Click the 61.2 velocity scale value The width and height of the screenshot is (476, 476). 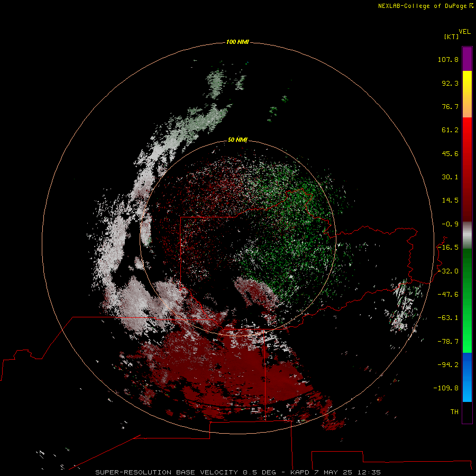click(450, 130)
